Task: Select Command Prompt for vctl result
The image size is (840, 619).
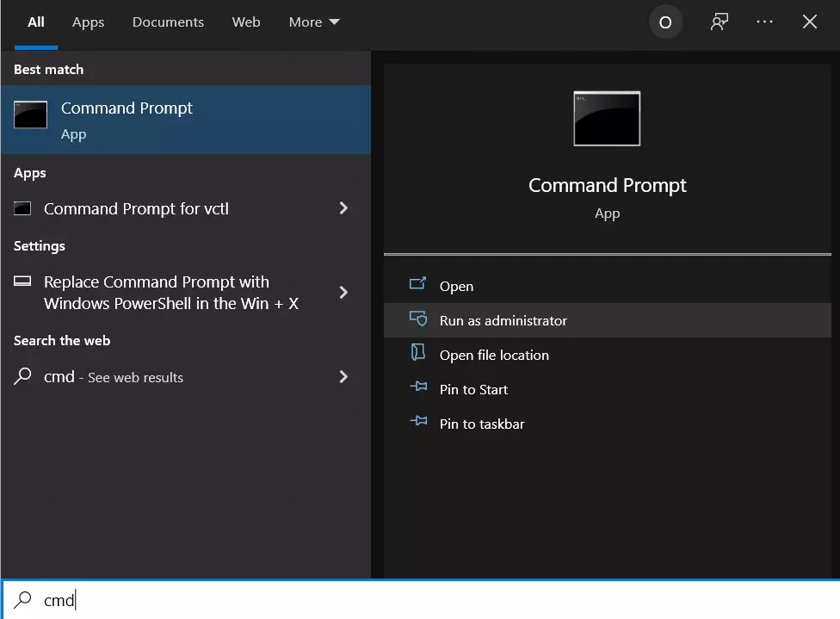Action: (x=136, y=208)
